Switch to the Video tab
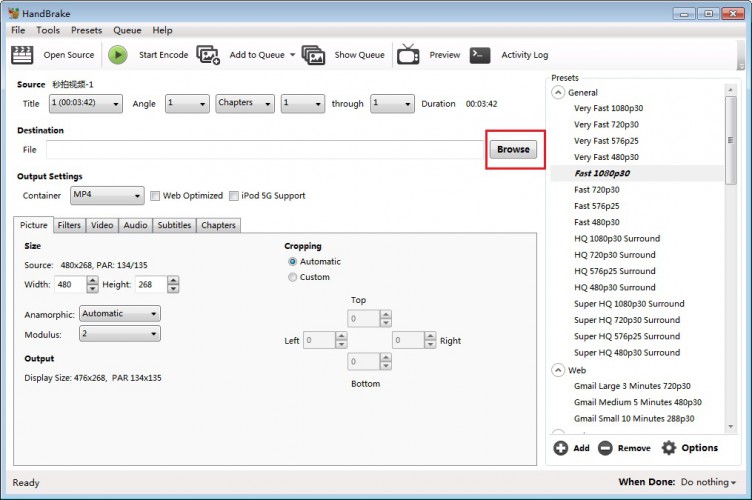 point(102,225)
